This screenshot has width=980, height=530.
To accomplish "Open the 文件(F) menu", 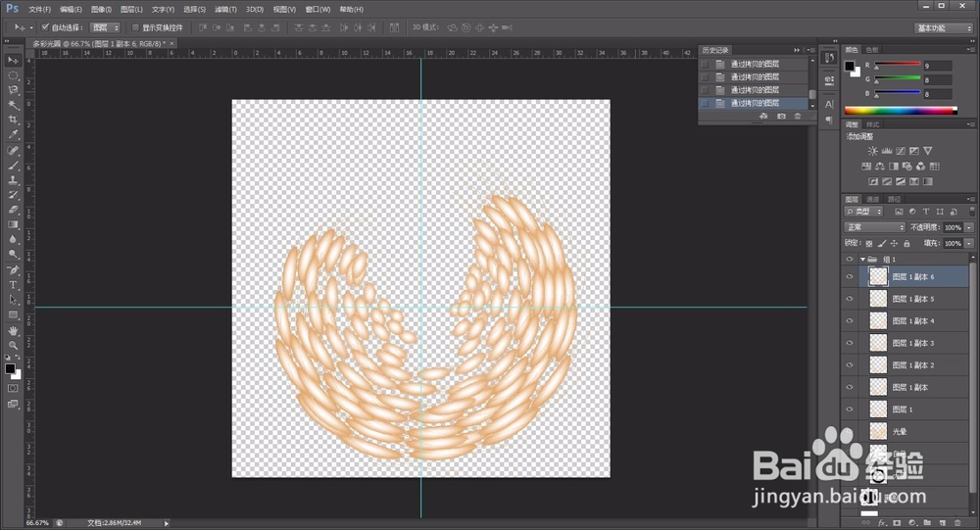I will (x=39, y=10).
